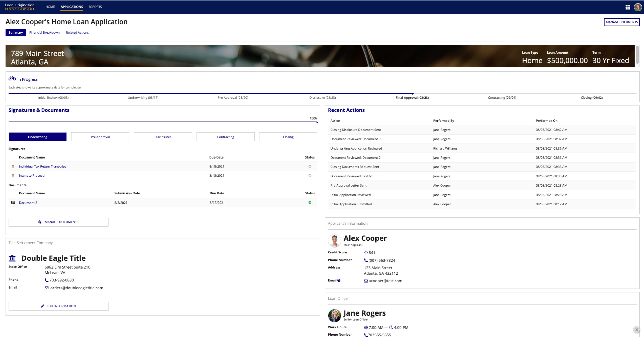
Task: Click 'Initial Application Submitted' action row
Action: pyautogui.click(x=482, y=204)
